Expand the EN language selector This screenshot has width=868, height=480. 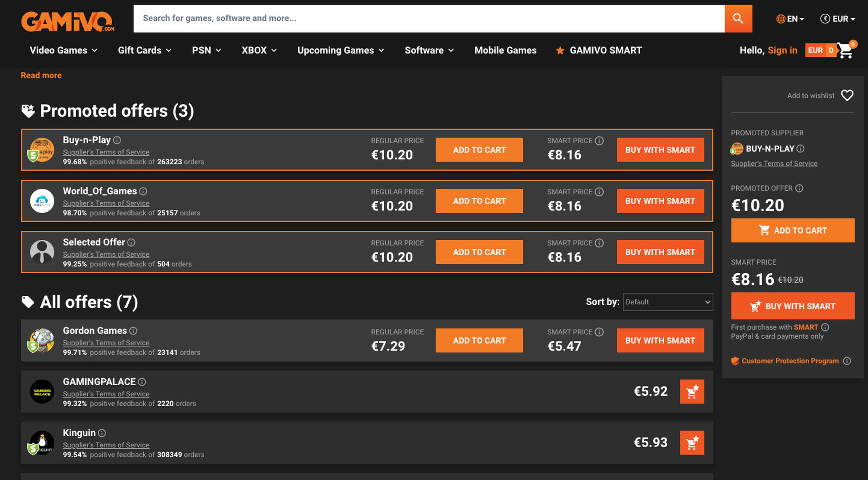pos(790,19)
